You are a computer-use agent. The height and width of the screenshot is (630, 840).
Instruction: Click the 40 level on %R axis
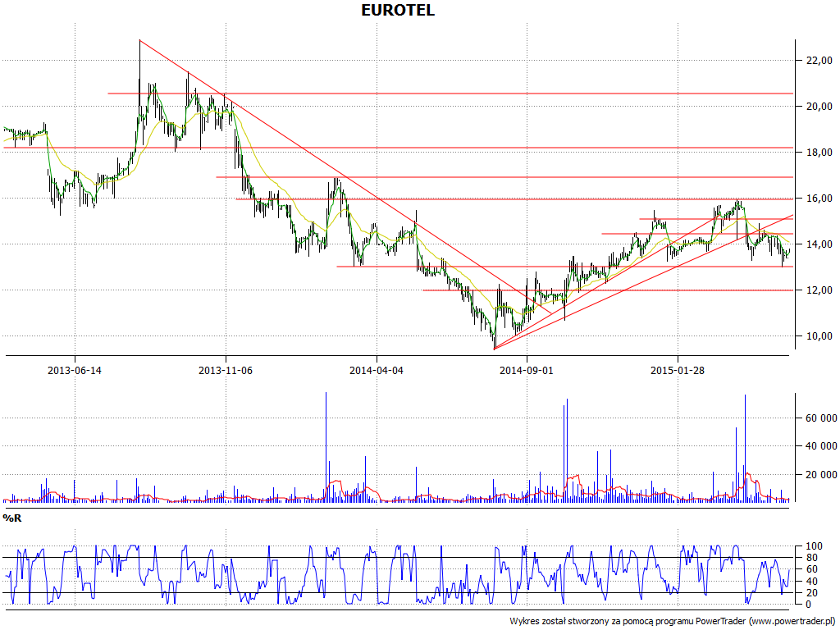click(x=811, y=582)
